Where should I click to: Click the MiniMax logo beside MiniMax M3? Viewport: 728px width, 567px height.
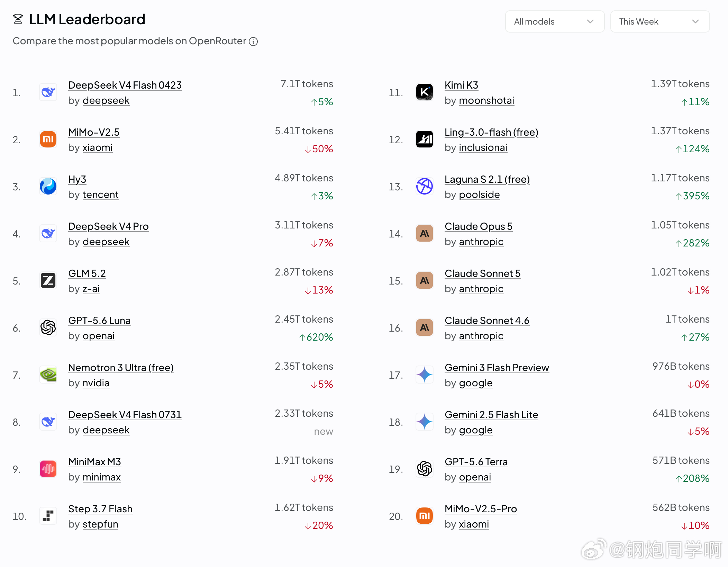coord(48,469)
